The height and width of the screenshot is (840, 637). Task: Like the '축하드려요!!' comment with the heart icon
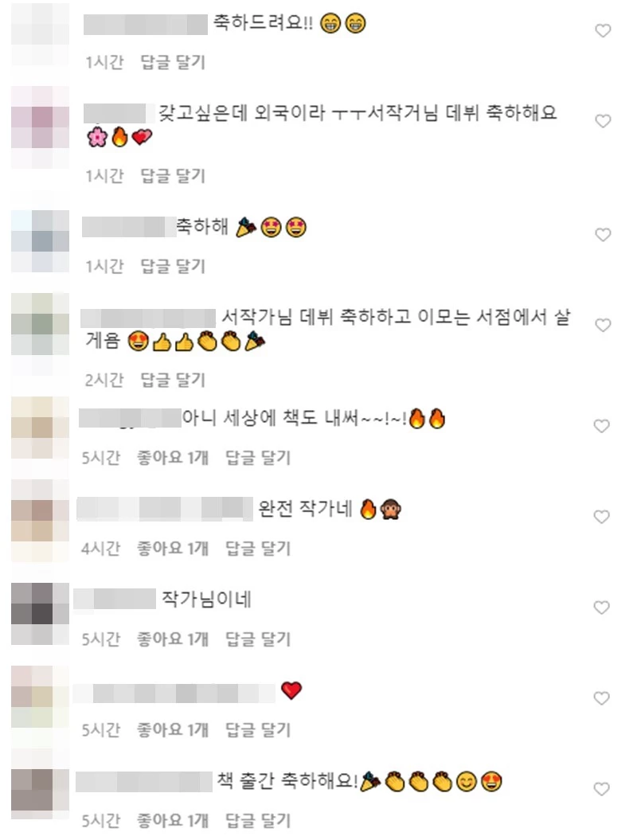click(x=603, y=30)
